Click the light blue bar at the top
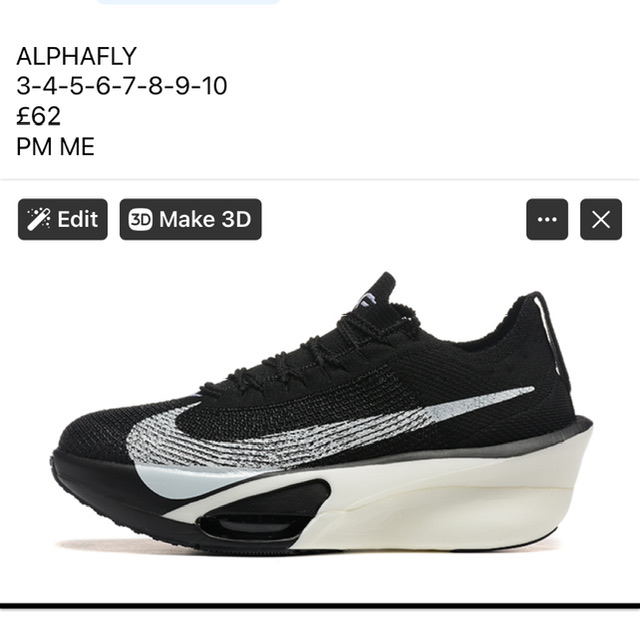 point(188,2)
